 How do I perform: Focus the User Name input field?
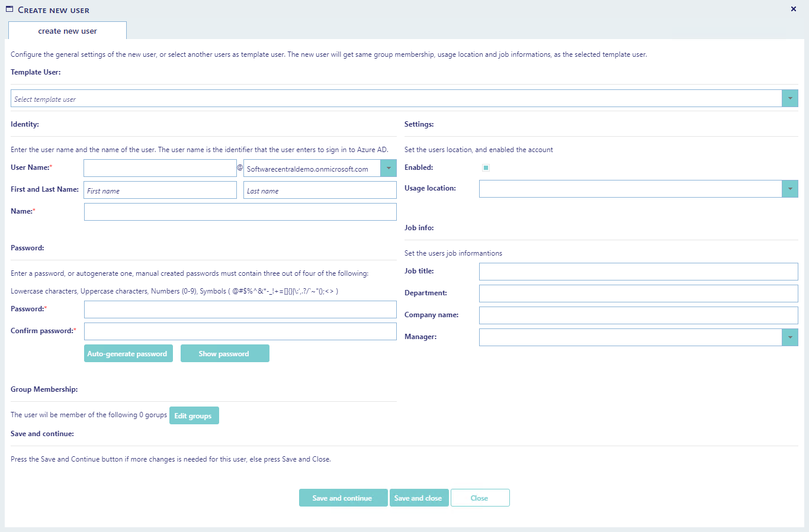pyautogui.click(x=160, y=168)
